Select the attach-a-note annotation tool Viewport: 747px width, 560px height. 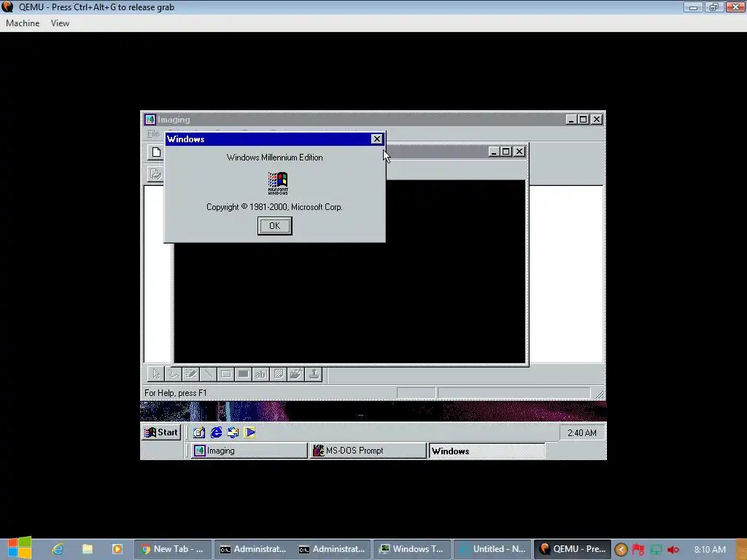(x=278, y=374)
